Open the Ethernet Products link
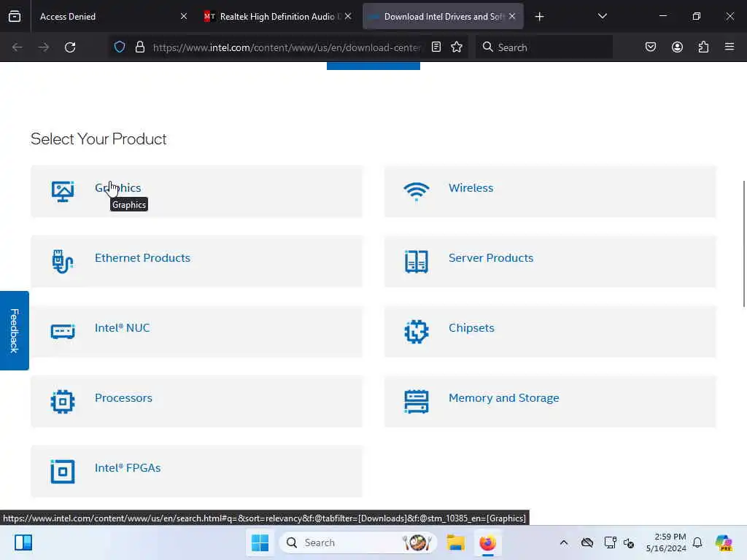 (x=142, y=257)
